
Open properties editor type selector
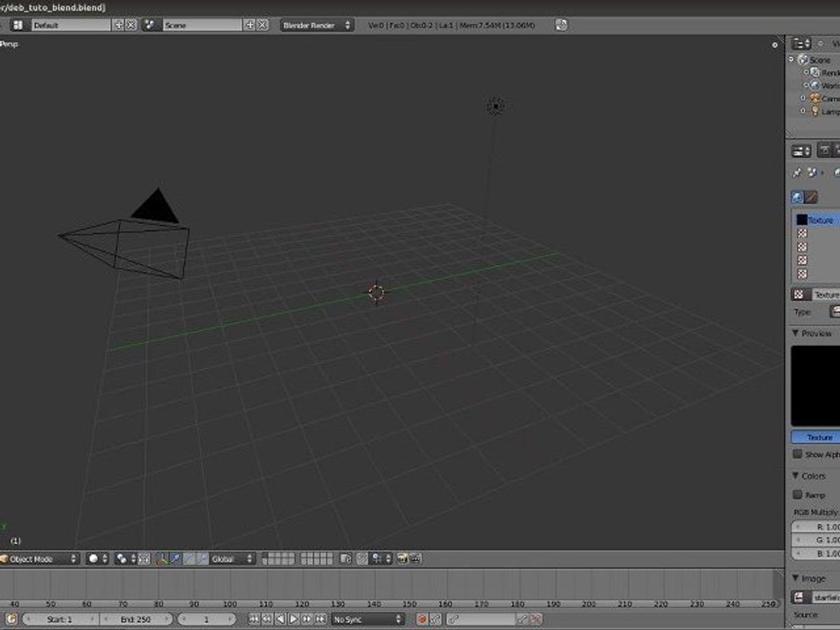point(801,151)
